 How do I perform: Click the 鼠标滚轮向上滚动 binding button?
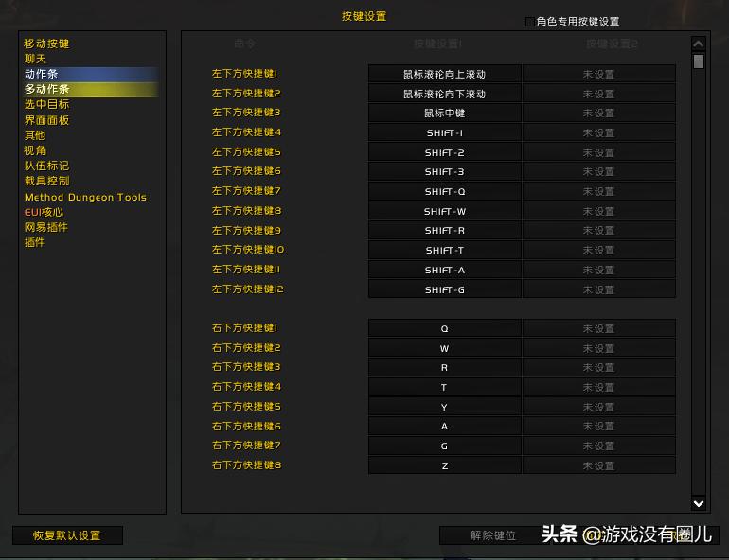pos(444,74)
